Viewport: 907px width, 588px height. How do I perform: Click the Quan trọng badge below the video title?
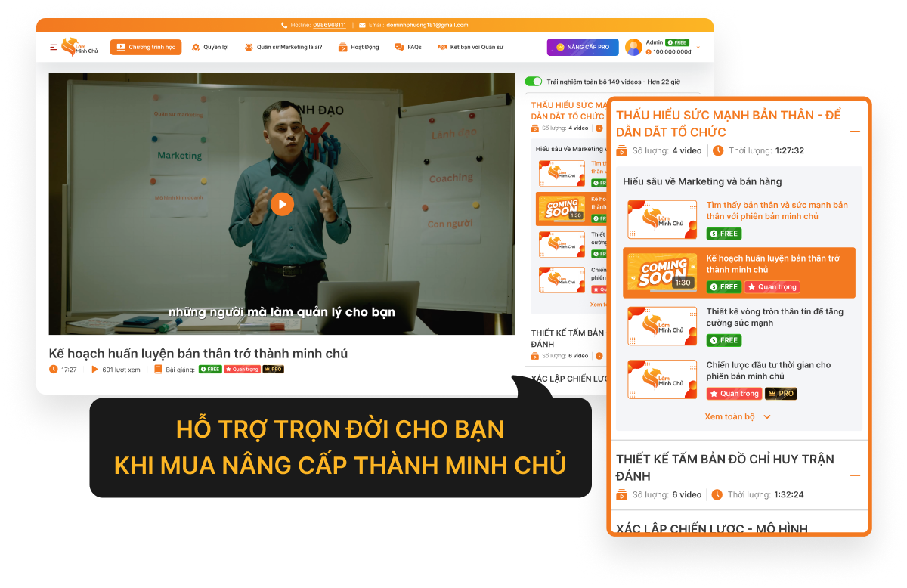pyautogui.click(x=242, y=370)
